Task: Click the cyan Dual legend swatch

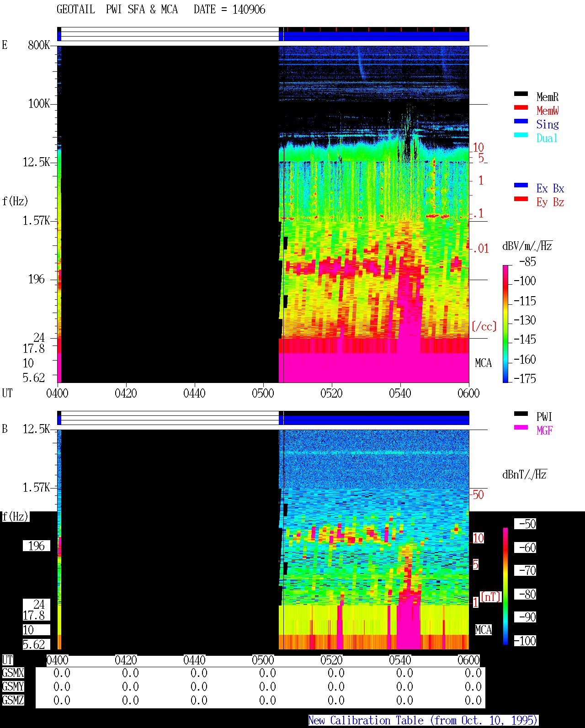Action: click(x=521, y=135)
